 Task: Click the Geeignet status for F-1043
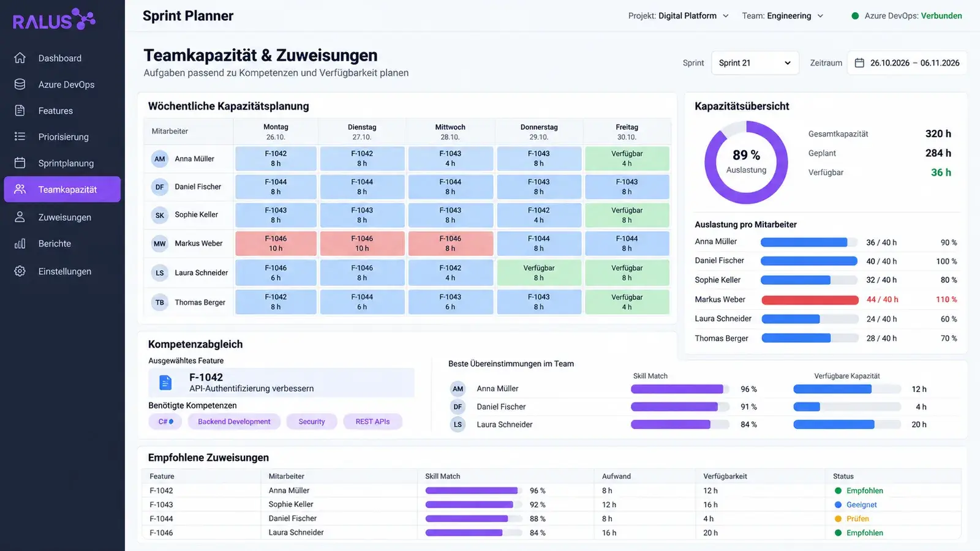pos(856,504)
